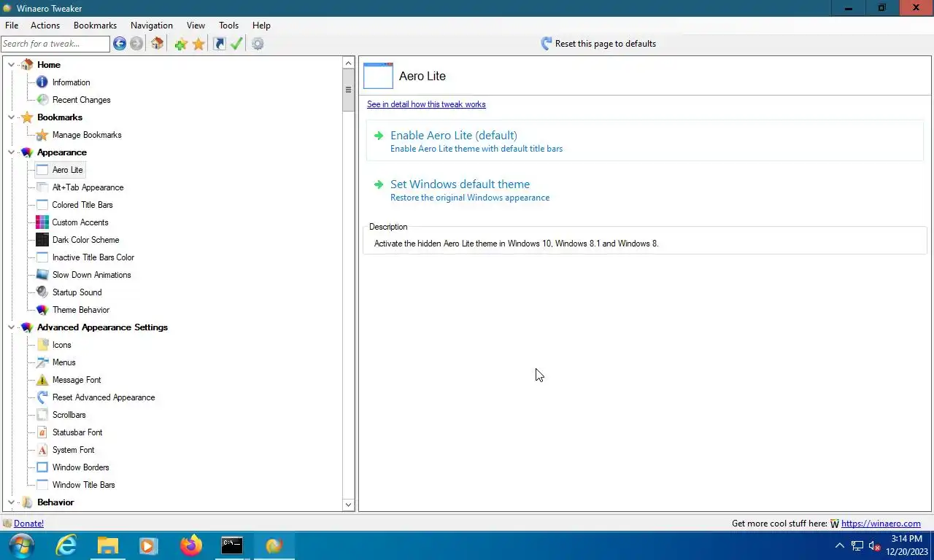Click the shortcut arrow toolbar icon

[x=219, y=44]
